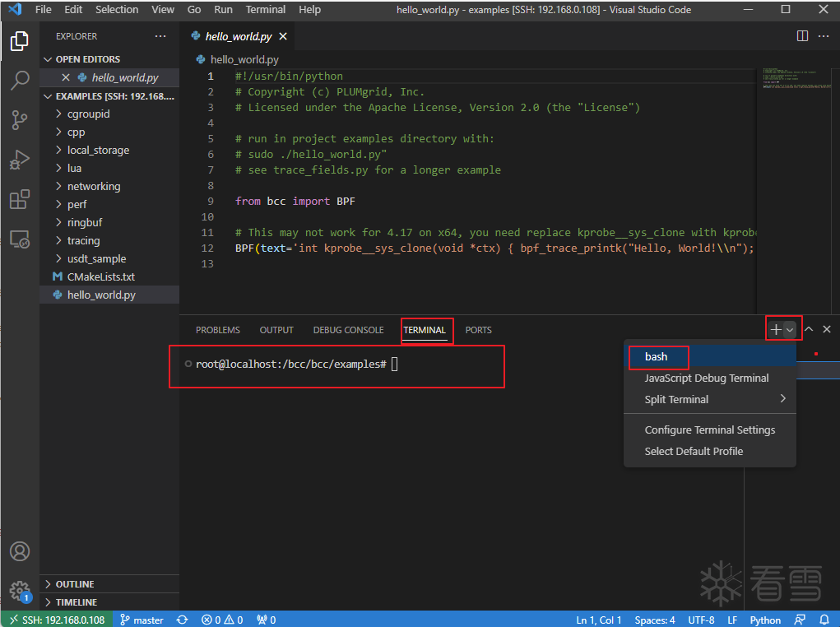Close hello_world.py in Open Editors
The height and width of the screenshot is (627, 840).
click(x=66, y=77)
